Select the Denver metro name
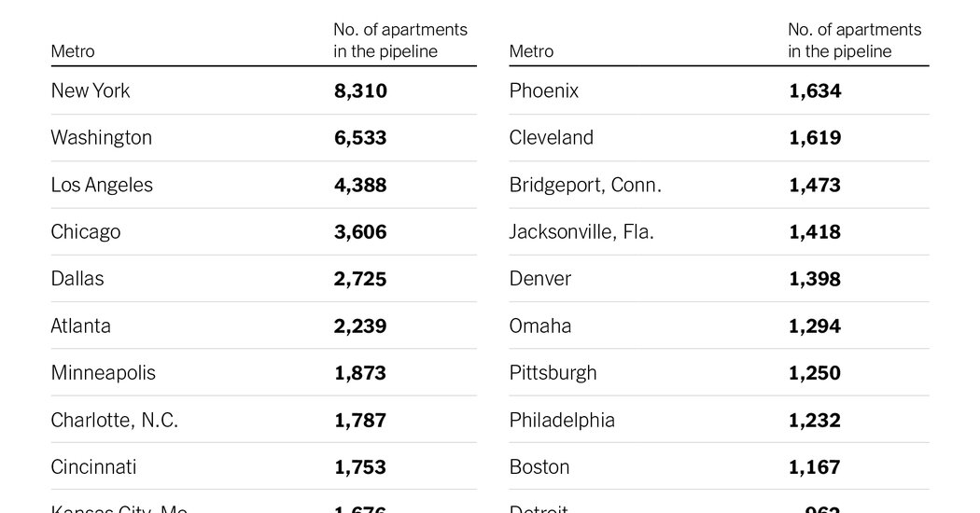This screenshot has height=513, width=980. (540, 278)
